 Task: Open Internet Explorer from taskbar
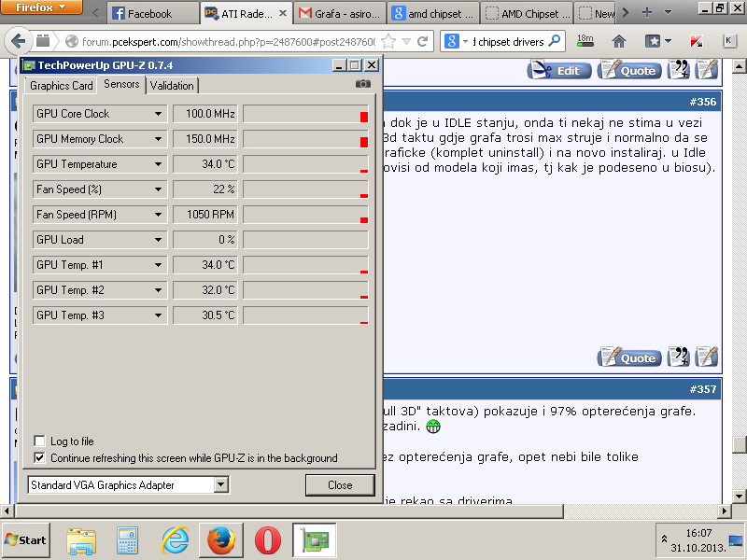[x=175, y=539]
